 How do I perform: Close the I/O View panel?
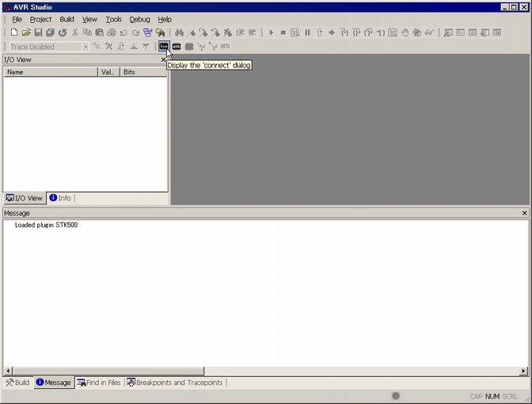click(163, 59)
